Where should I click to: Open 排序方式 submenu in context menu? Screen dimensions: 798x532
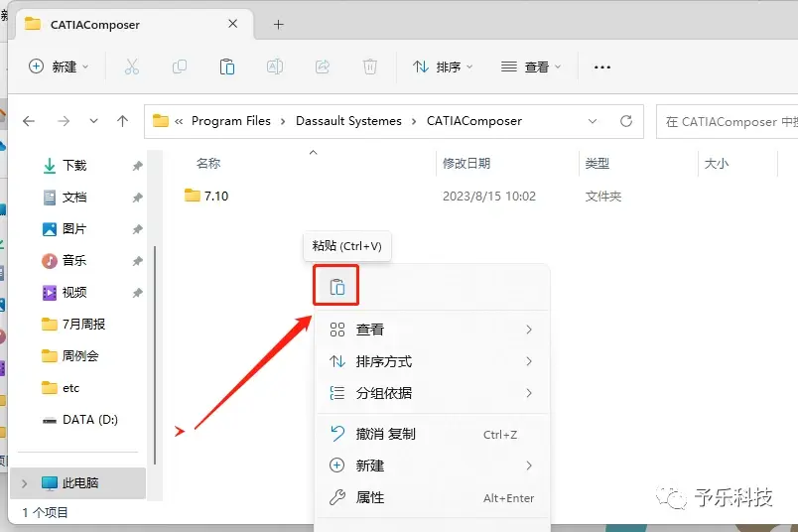coord(432,361)
